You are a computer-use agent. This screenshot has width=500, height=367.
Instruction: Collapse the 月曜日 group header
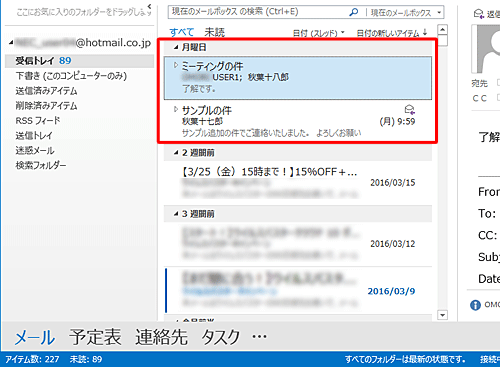point(176,47)
